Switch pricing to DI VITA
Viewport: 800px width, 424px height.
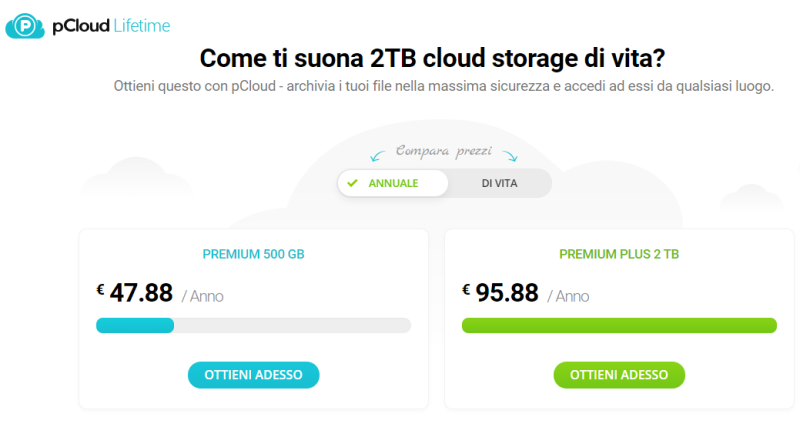click(499, 184)
